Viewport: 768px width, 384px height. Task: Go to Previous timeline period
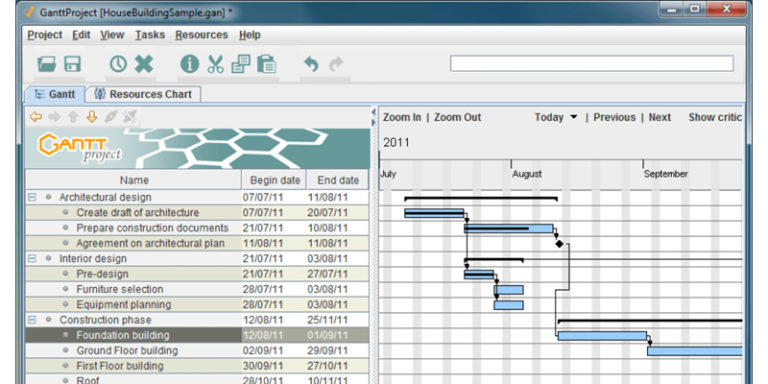point(614,118)
